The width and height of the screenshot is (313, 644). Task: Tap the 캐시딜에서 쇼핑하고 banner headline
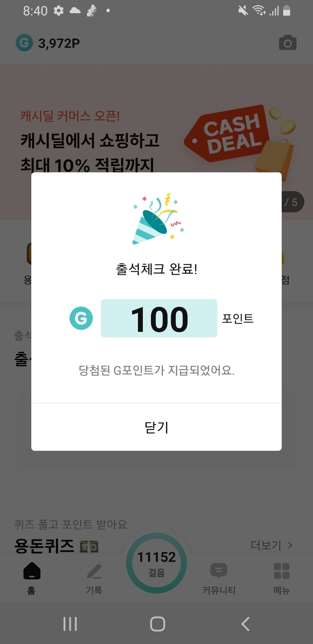click(x=90, y=141)
